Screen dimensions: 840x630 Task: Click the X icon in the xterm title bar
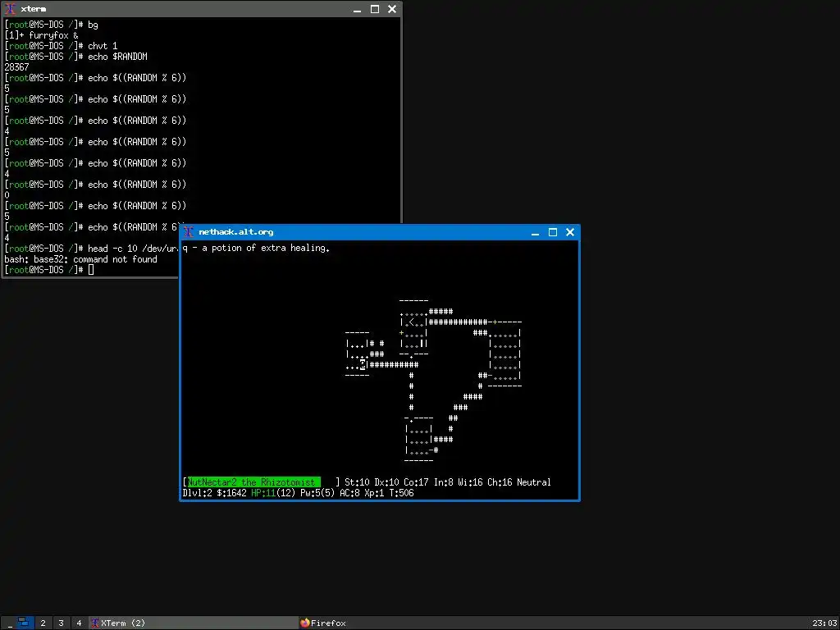click(10, 9)
